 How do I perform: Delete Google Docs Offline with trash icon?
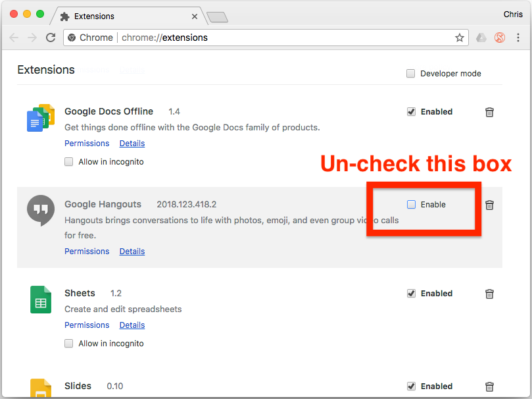click(489, 112)
